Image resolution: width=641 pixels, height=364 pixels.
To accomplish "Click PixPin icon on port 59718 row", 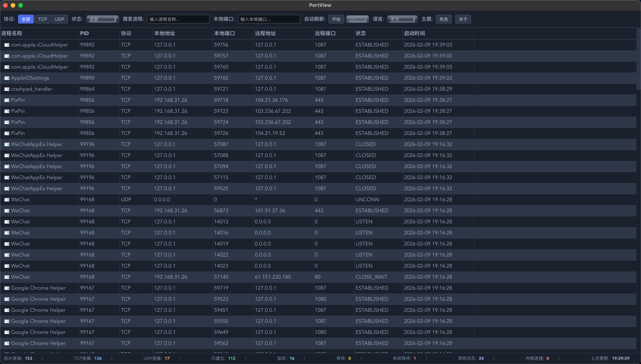I will [7, 100].
